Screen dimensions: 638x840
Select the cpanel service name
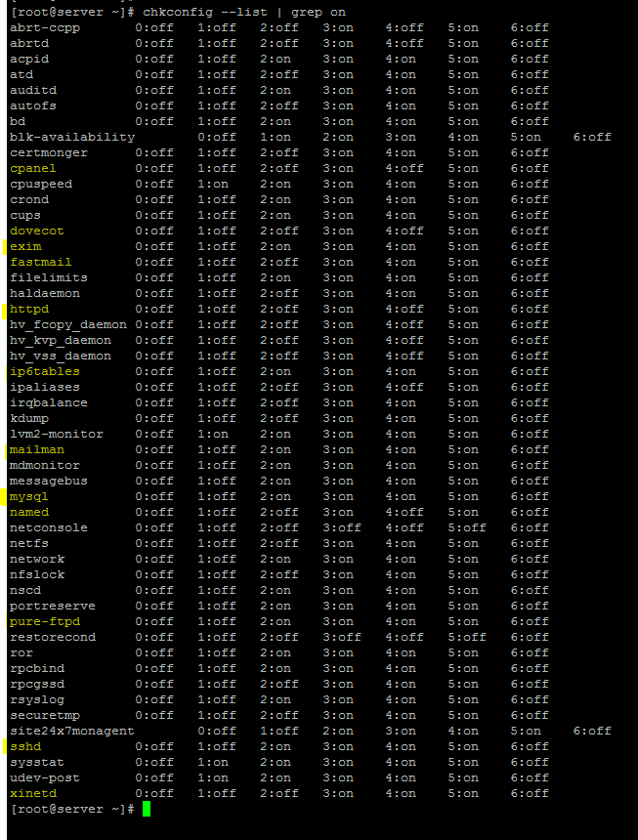[33, 168]
